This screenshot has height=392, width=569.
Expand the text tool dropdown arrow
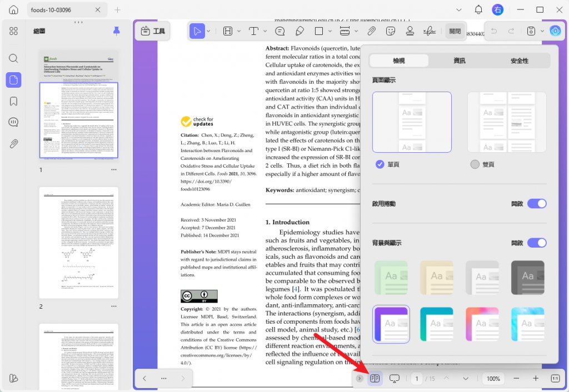pyautogui.click(x=265, y=31)
